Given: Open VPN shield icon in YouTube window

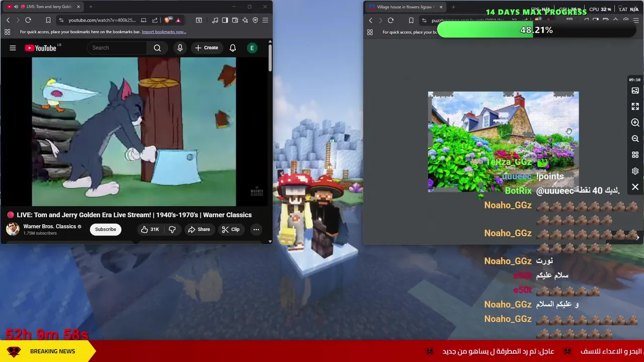Looking at the screenshot, I should pos(255,20).
